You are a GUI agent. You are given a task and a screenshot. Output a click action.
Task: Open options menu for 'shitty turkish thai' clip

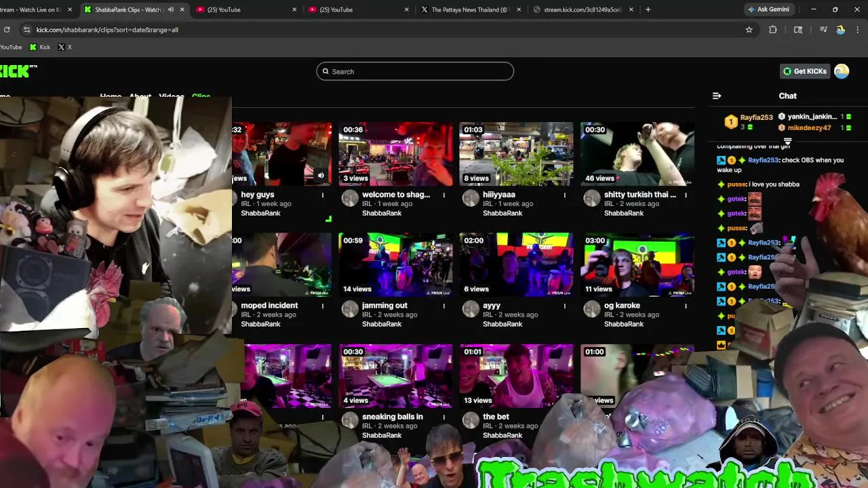[686, 195]
